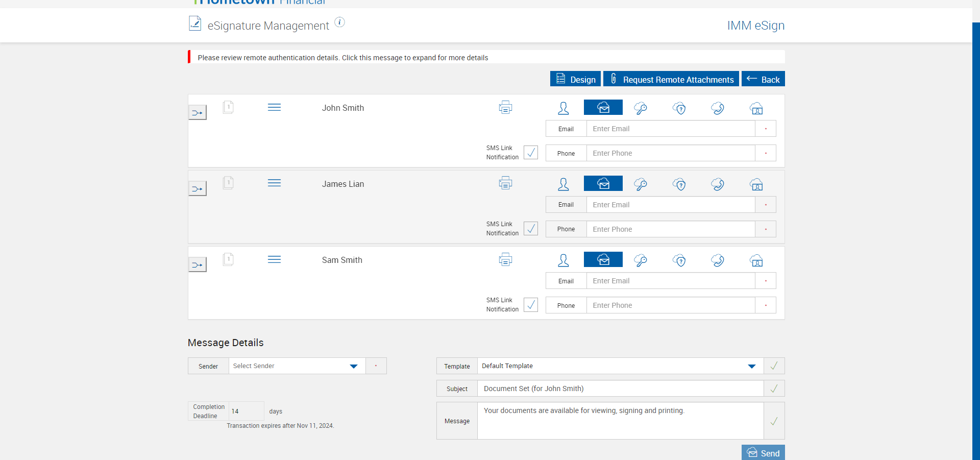Open the Select Sender dropdown

click(297, 366)
